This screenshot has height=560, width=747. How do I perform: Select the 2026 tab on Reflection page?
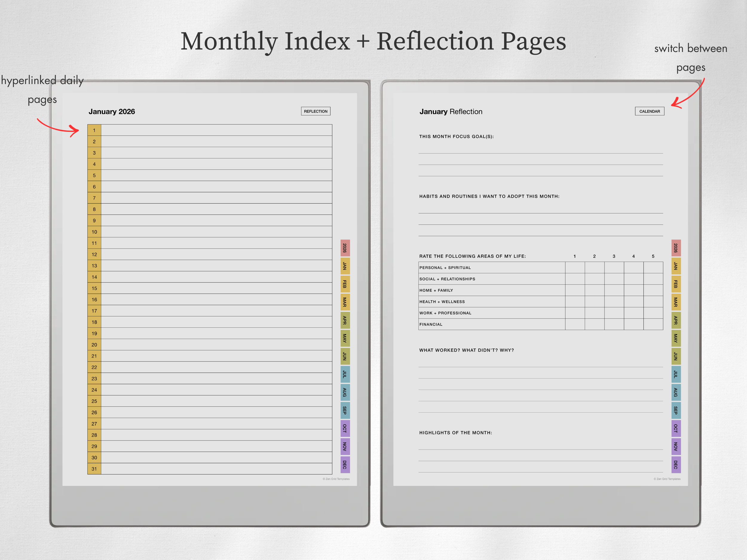(676, 248)
